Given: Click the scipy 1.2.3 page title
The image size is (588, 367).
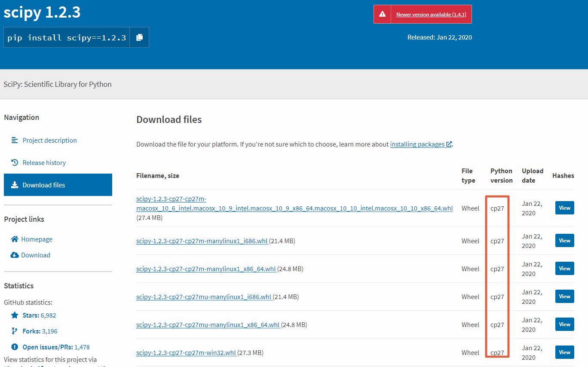Looking at the screenshot, I should coord(42,12).
